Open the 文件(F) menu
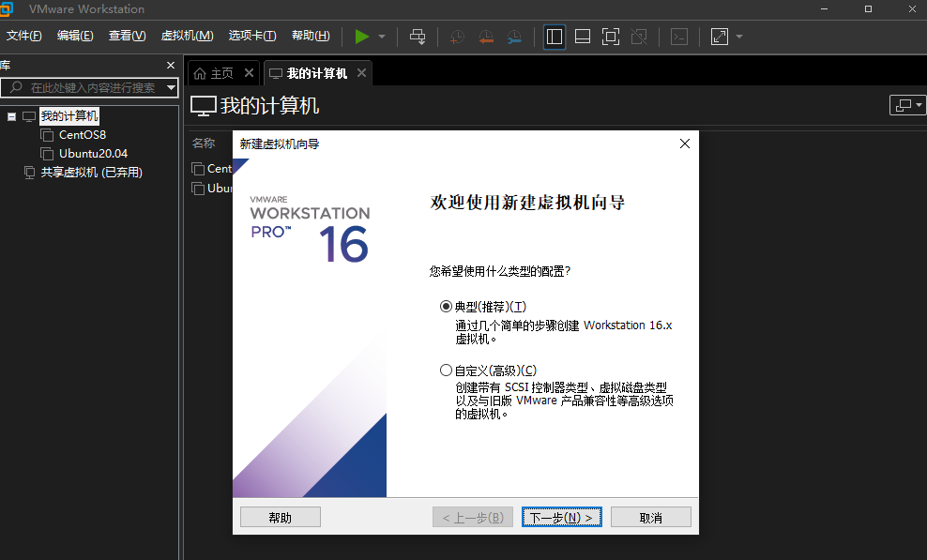Viewport: 927px width, 560px height. [x=24, y=36]
